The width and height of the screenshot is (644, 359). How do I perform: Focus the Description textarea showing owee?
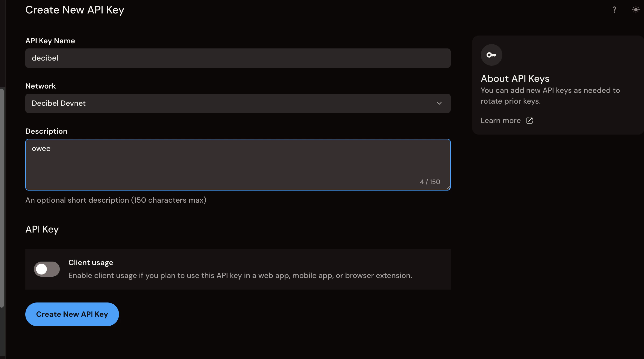tap(237, 165)
